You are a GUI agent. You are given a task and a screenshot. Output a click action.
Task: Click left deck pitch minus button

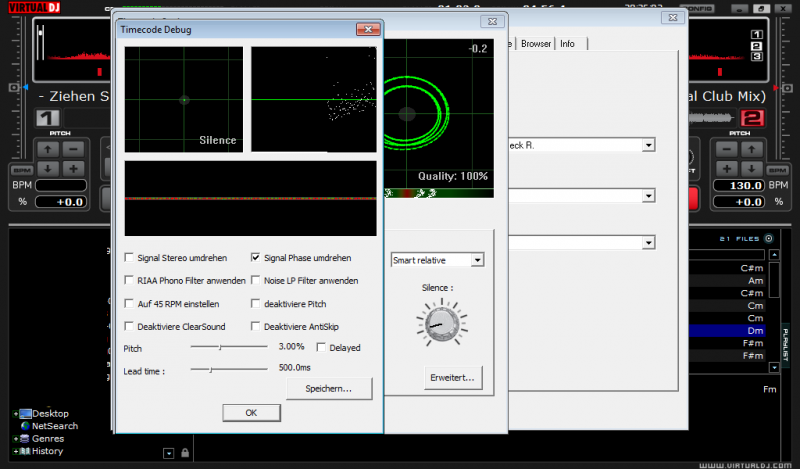click(73, 150)
